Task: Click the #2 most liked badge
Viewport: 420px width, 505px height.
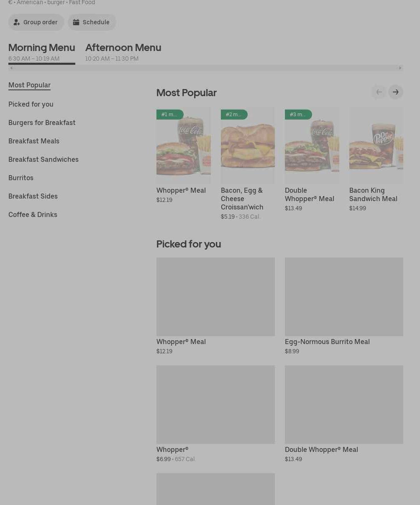Action: point(234,115)
